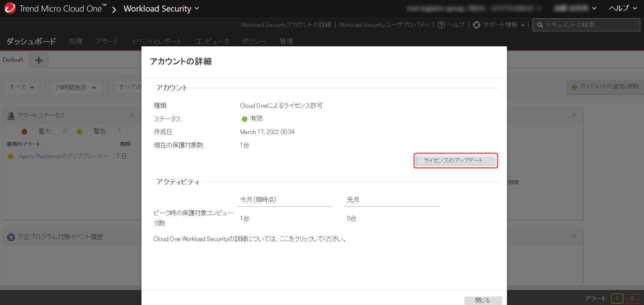Click the 重大 count 0 link
Viewport: 644px width, 305px height.
click(x=64, y=131)
